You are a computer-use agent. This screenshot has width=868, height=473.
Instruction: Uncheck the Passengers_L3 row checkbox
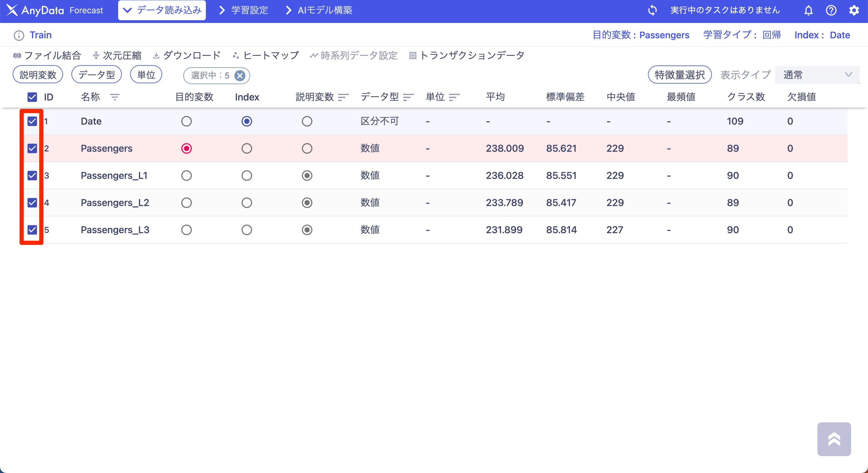point(32,230)
